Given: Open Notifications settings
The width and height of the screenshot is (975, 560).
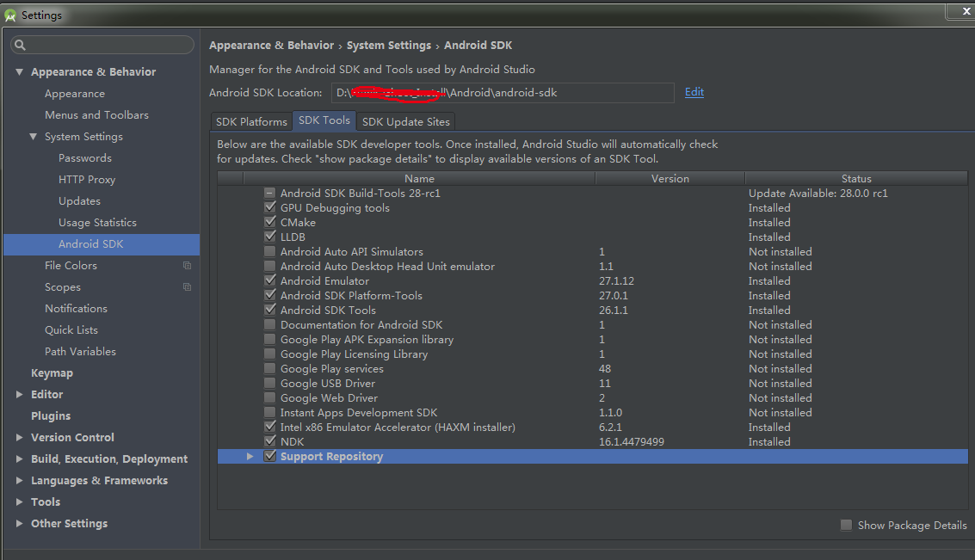Looking at the screenshot, I should point(76,308).
